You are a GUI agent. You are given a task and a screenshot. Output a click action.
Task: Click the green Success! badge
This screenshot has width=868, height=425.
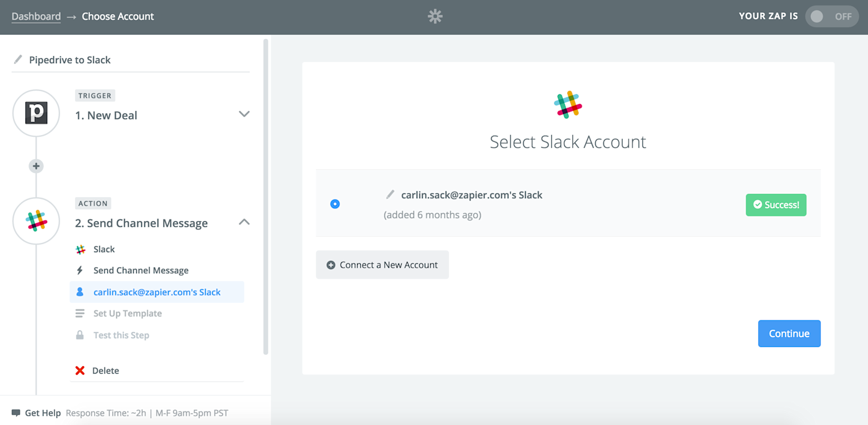[776, 205]
